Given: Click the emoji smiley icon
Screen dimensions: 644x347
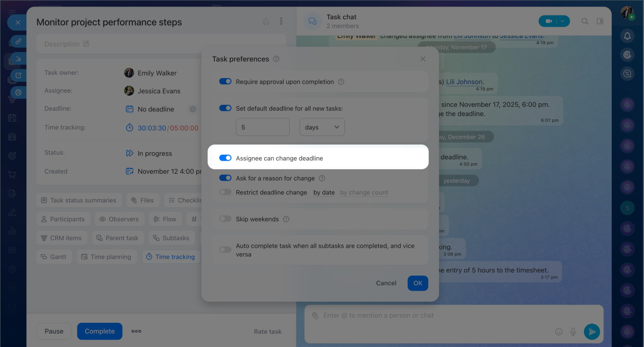Looking at the screenshot, I should pyautogui.click(x=558, y=331).
